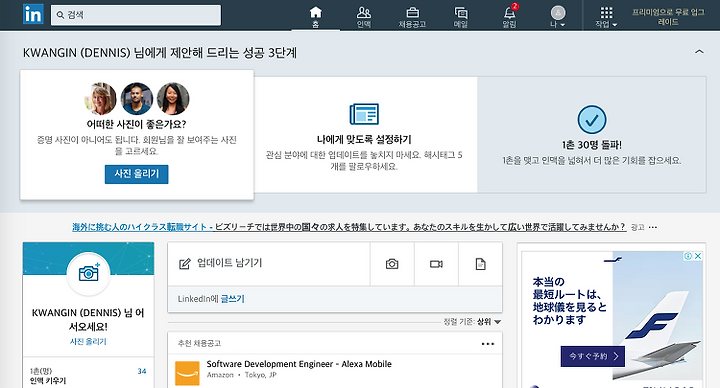Viewport: 720px width, 388px height.
Task: Click the LinkedIn logo
Action: 33,14
